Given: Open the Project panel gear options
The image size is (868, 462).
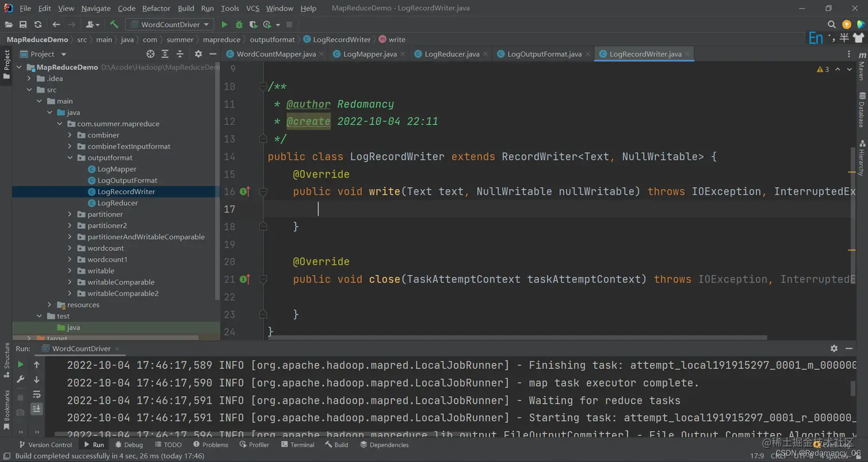Looking at the screenshot, I should (x=198, y=54).
